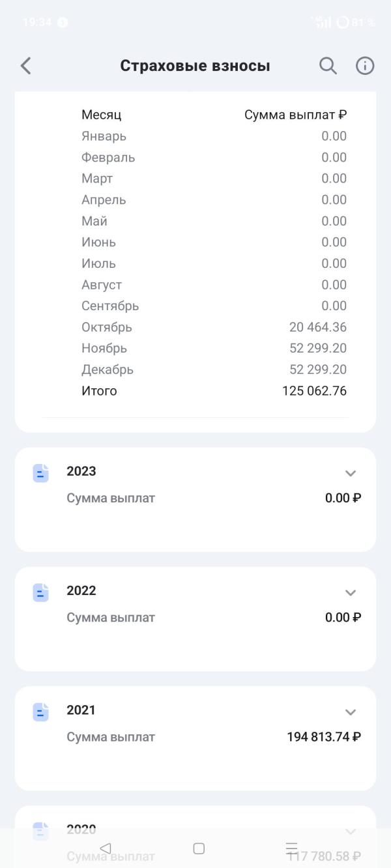The height and width of the screenshot is (868, 391).
Task: Tap the 2022 Сумма выплат label
Action: [x=111, y=618]
